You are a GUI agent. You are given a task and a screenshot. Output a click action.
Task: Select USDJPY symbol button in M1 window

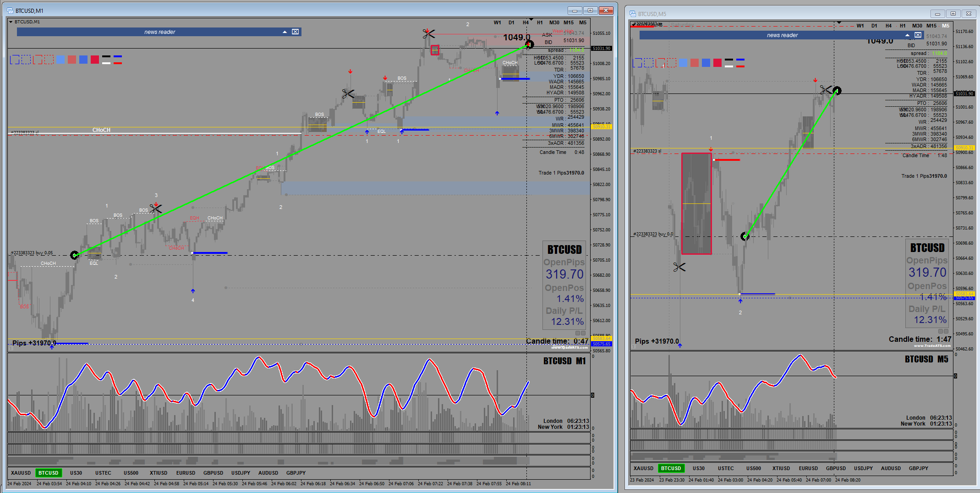241,473
